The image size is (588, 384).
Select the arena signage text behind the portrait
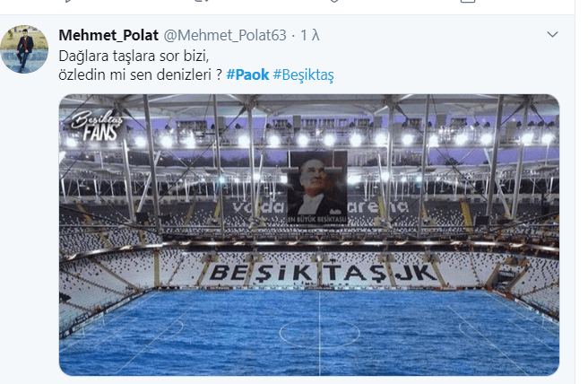319,207
